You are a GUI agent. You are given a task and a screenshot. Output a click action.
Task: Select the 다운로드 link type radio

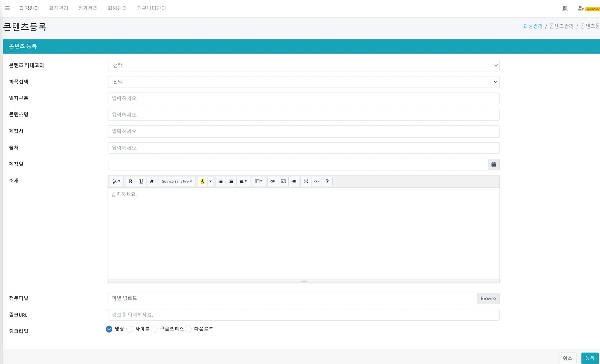(188, 329)
